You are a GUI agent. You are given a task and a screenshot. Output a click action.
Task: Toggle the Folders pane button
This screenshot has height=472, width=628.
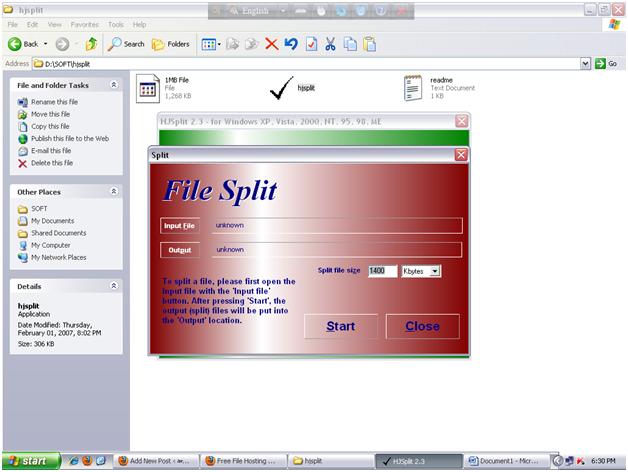click(x=171, y=44)
